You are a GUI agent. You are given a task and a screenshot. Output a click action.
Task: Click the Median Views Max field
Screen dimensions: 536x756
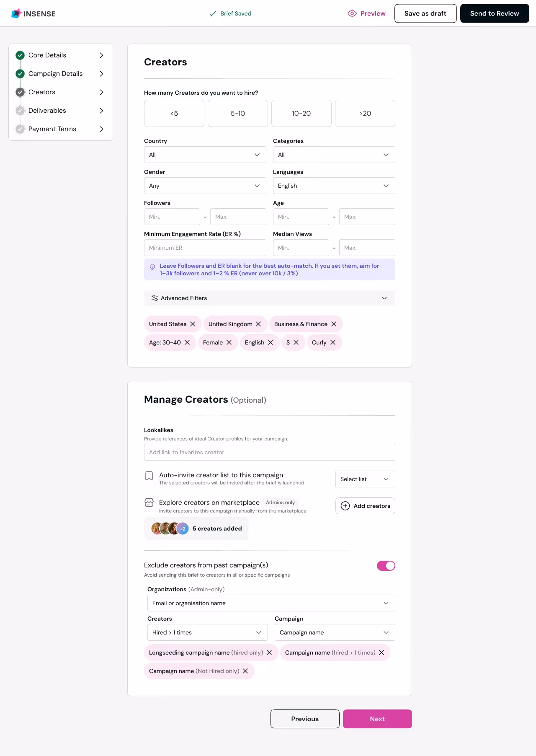[367, 248]
